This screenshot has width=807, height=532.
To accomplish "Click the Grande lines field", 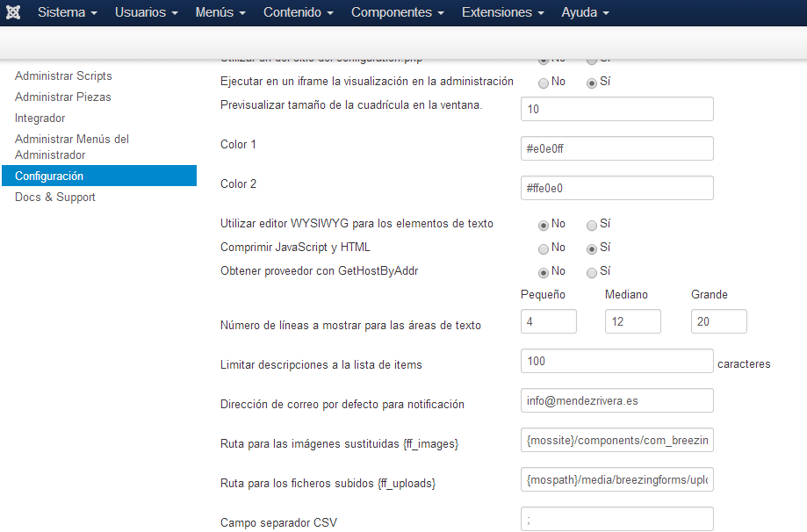I will tap(719, 321).
